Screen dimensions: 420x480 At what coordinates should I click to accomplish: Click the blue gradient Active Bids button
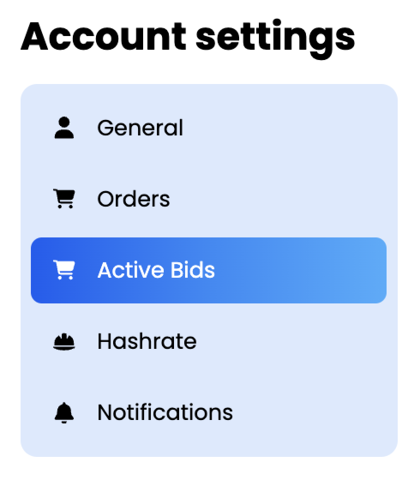pos(209,270)
